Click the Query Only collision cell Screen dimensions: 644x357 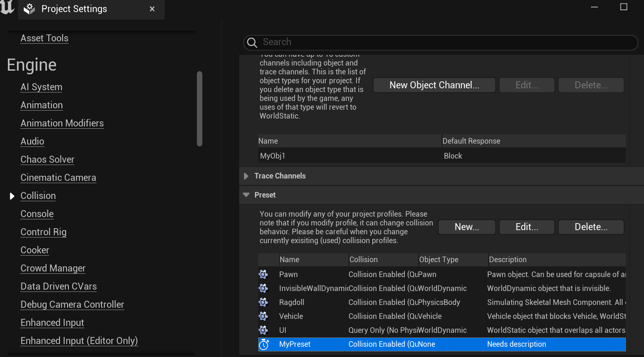point(383,330)
